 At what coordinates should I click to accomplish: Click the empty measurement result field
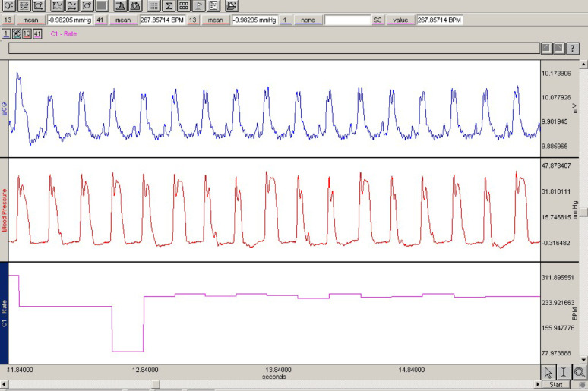click(347, 20)
